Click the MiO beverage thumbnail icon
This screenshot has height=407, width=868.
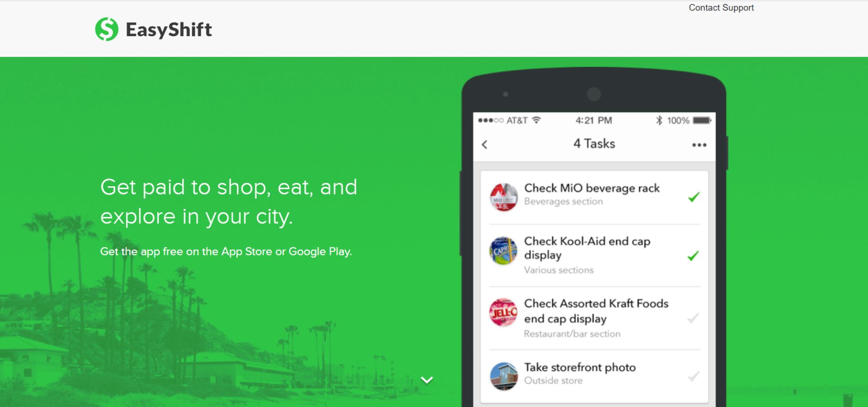(504, 197)
